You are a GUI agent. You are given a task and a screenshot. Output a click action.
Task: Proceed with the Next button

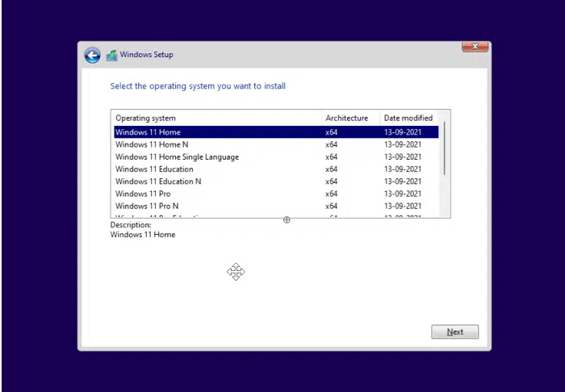(454, 332)
